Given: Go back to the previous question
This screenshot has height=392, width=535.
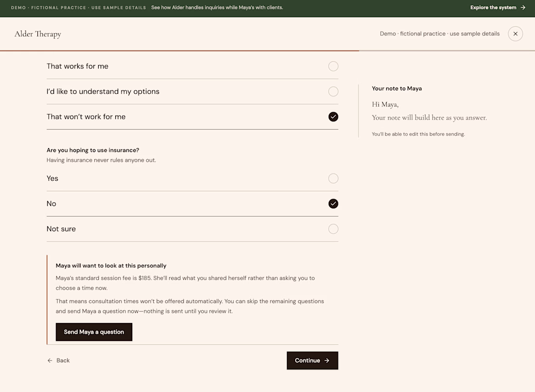Looking at the screenshot, I should 58,360.
